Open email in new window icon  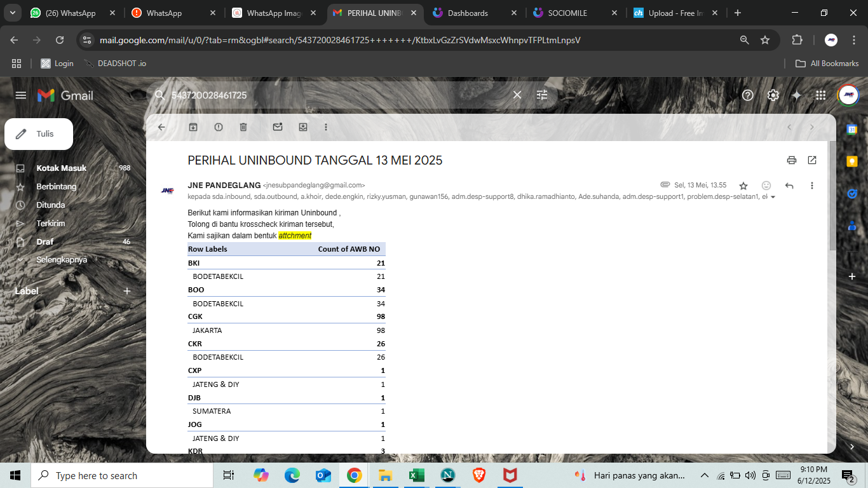[812, 160]
